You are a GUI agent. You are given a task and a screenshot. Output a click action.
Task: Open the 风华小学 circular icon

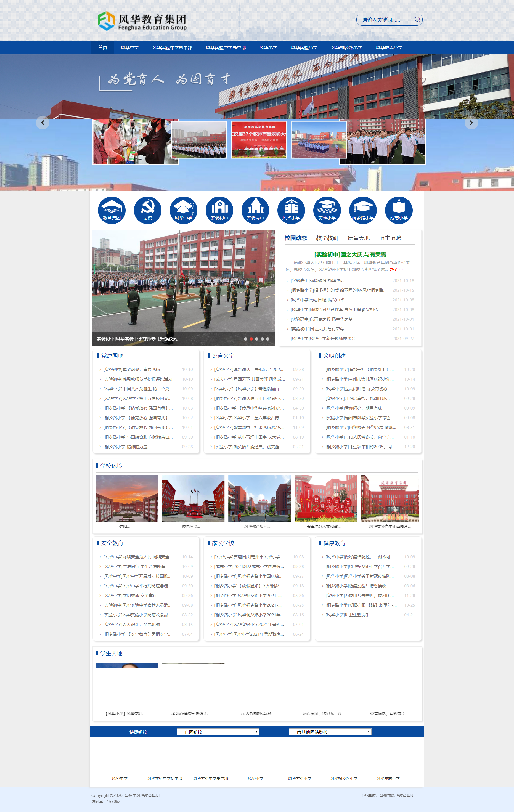tap(291, 210)
